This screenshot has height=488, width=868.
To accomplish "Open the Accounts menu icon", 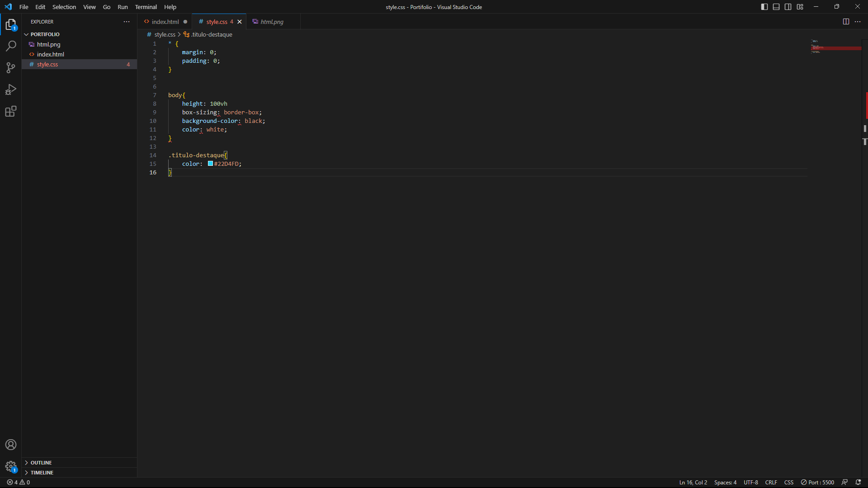I will pos(11,445).
